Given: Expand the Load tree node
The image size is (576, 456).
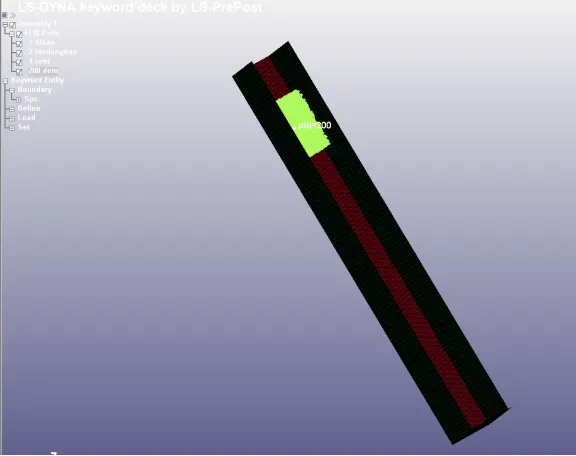Looking at the screenshot, I should [x=12, y=118].
